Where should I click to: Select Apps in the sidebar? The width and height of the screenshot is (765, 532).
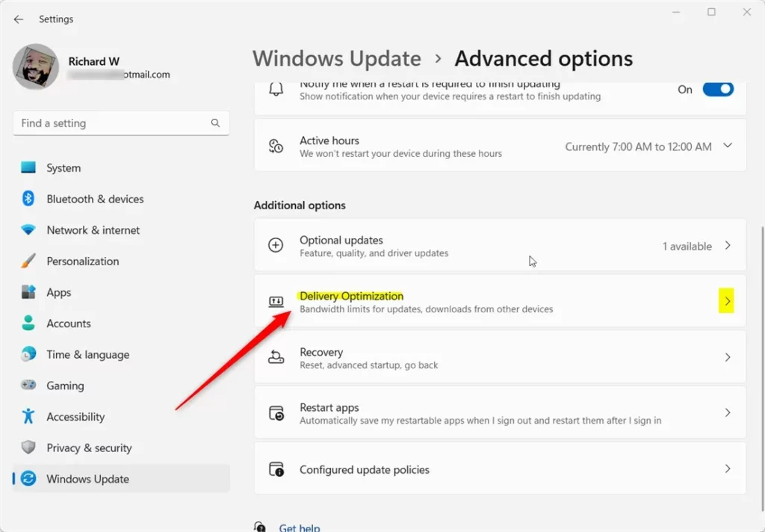[x=121, y=292]
